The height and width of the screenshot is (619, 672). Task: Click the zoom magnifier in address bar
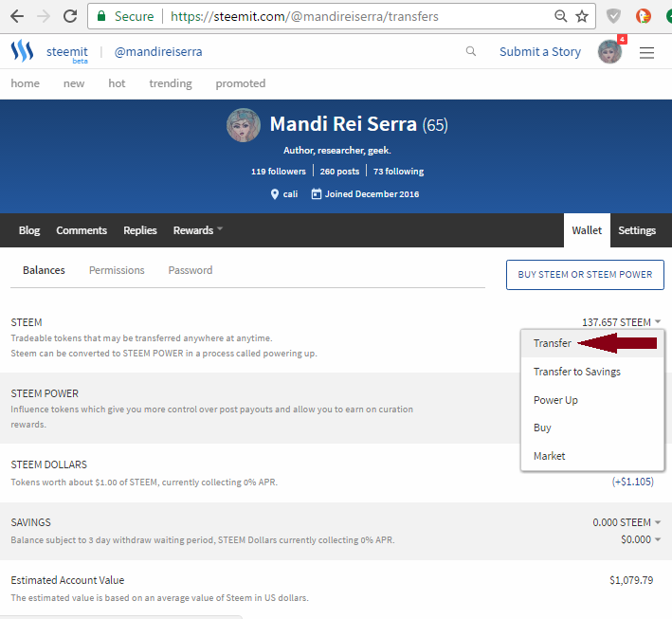click(x=560, y=16)
